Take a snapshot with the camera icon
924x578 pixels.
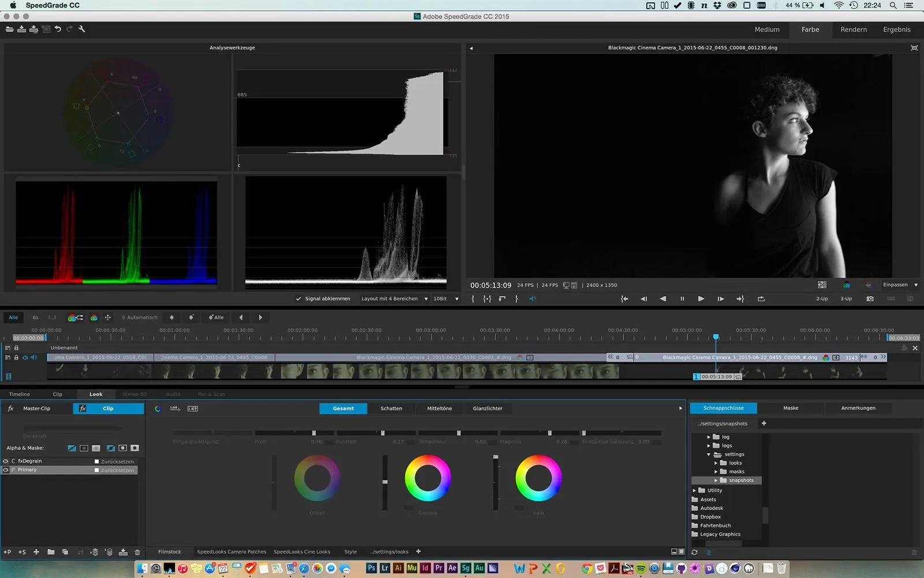pyautogui.click(x=870, y=299)
